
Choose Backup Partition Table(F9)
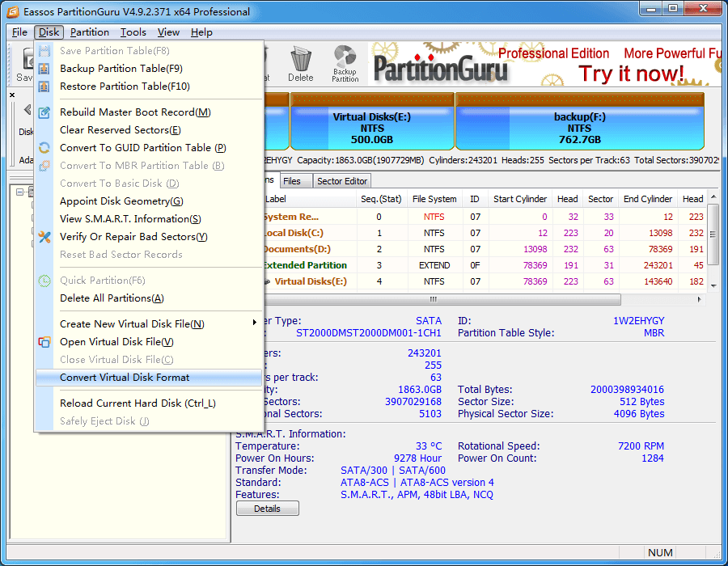[x=149, y=69]
